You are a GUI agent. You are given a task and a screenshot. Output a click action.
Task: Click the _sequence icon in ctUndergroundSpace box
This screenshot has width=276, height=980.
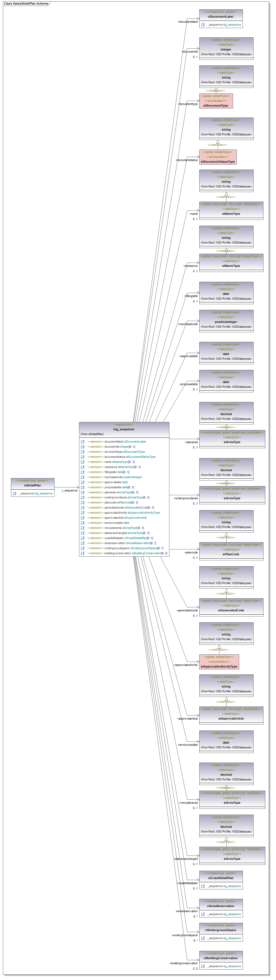[203, 938]
